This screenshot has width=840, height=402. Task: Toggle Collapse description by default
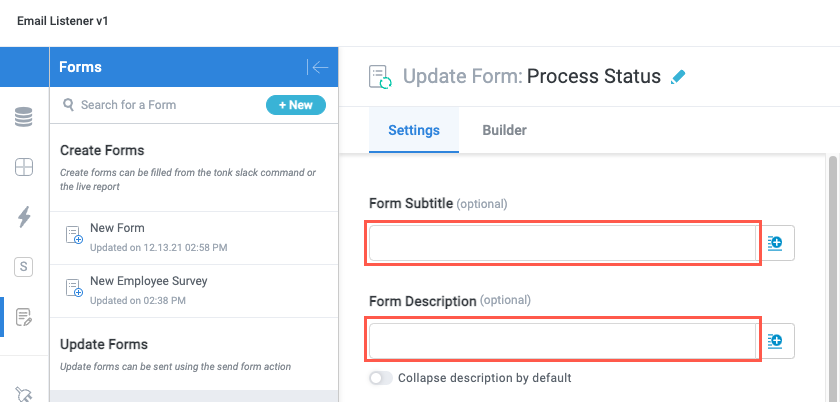click(380, 378)
